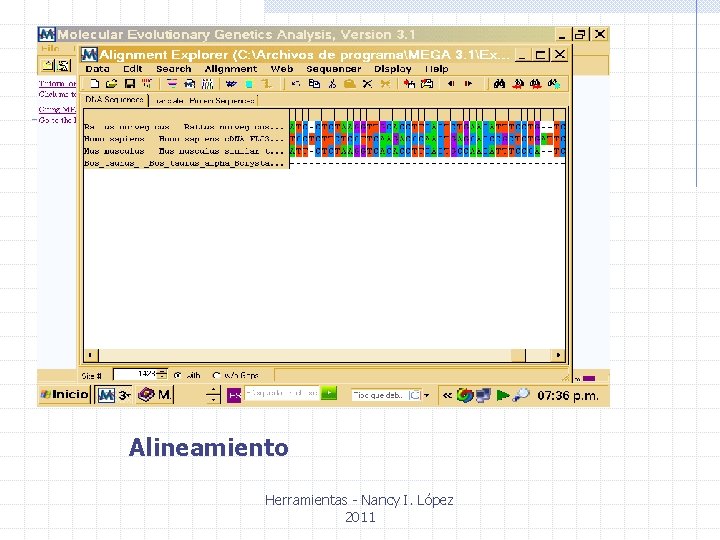Move sequence left with left arrow icon
The height and width of the screenshot is (540, 720).
(451, 84)
